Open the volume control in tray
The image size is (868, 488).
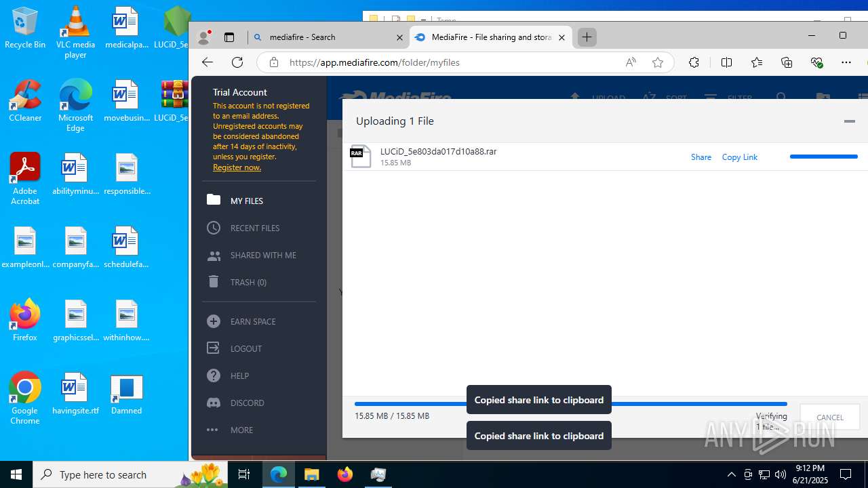click(x=780, y=474)
